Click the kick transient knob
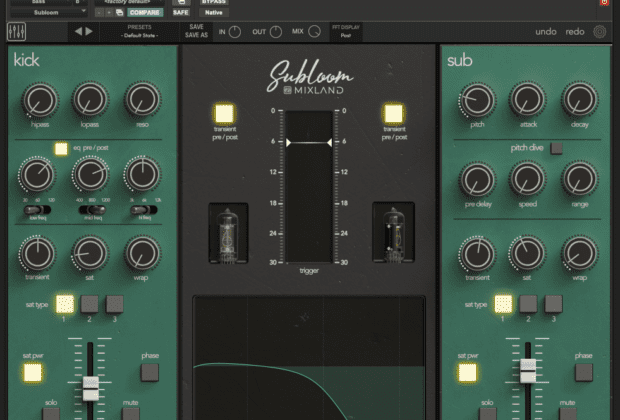620x420 pixels. (38, 254)
